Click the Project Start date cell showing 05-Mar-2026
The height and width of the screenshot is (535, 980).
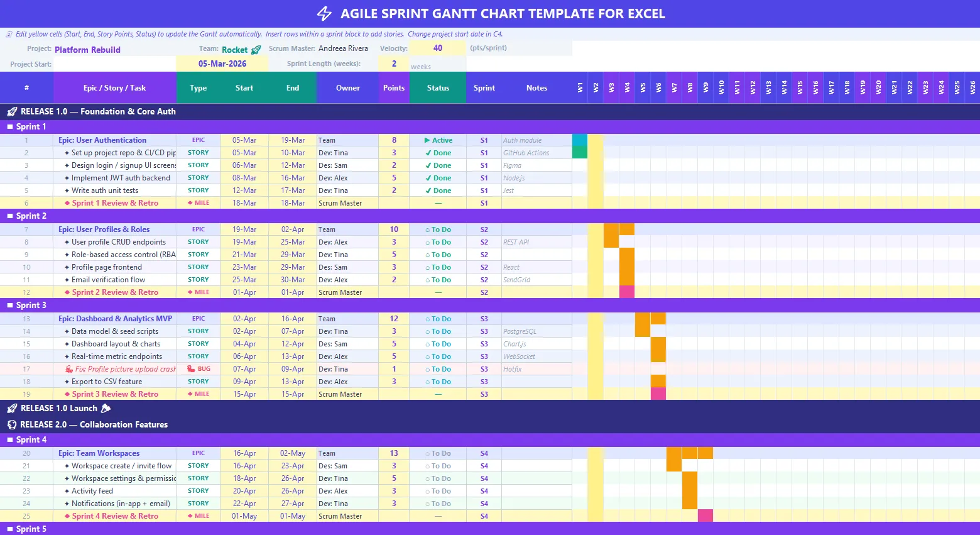[222, 63]
